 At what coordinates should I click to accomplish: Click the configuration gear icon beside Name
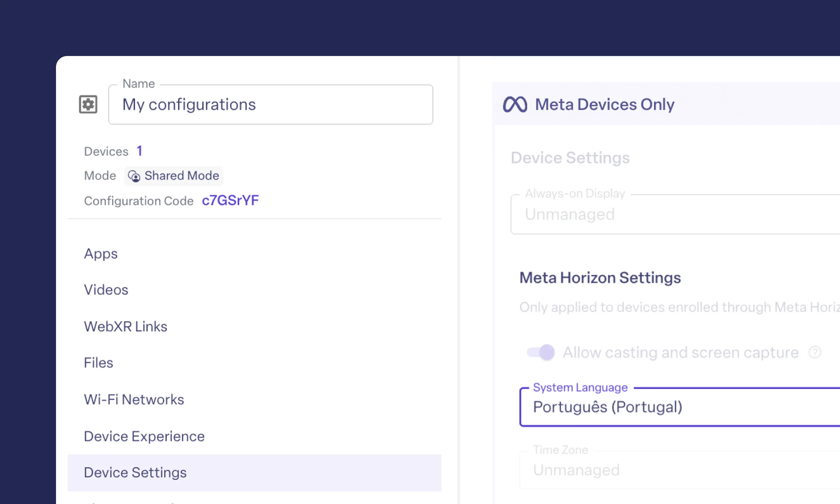[88, 104]
